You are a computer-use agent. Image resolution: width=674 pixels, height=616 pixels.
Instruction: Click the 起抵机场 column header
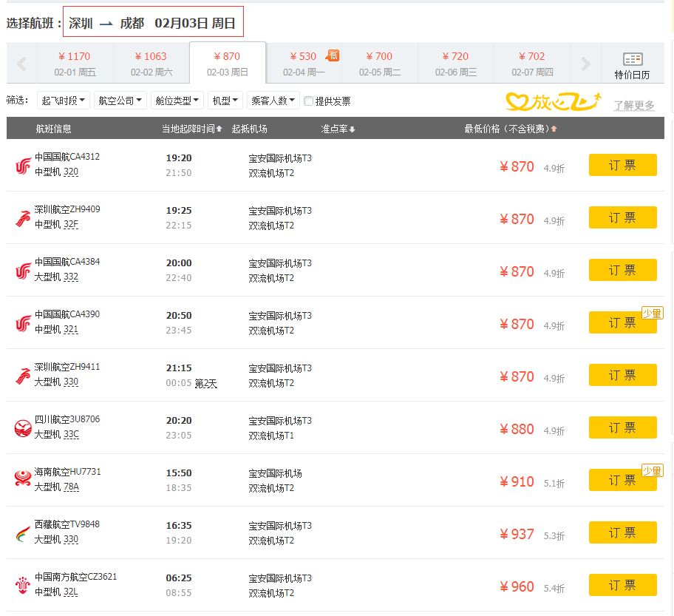click(249, 129)
